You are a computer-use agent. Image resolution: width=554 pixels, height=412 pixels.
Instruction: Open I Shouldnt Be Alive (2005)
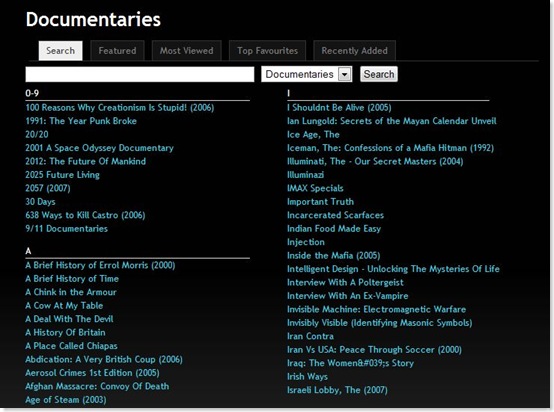[339, 107]
